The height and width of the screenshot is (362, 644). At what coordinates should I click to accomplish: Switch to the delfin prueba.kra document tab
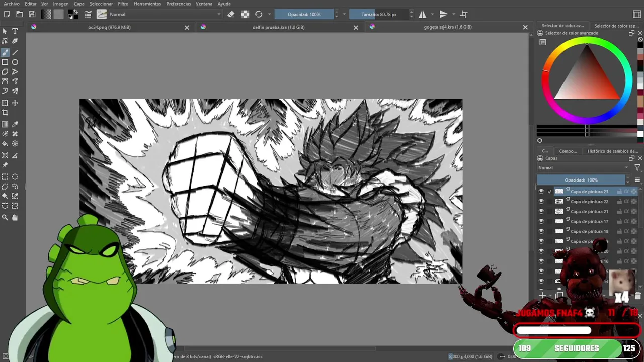coord(278,27)
